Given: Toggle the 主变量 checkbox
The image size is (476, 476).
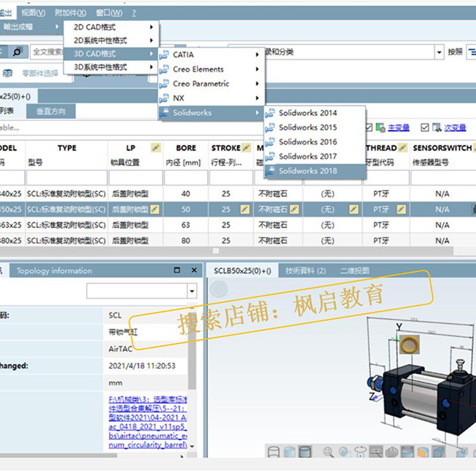Looking at the screenshot, I should tap(368, 127).
